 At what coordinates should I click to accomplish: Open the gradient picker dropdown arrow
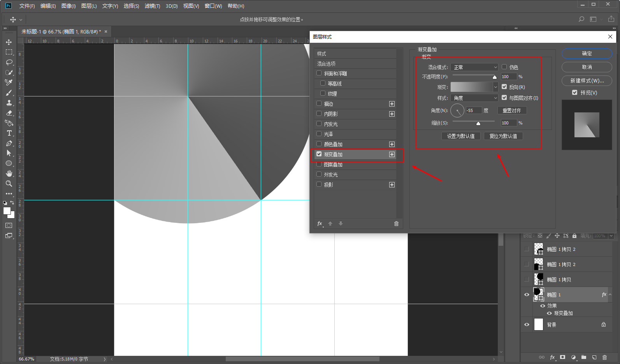click(x=495, y=87)
